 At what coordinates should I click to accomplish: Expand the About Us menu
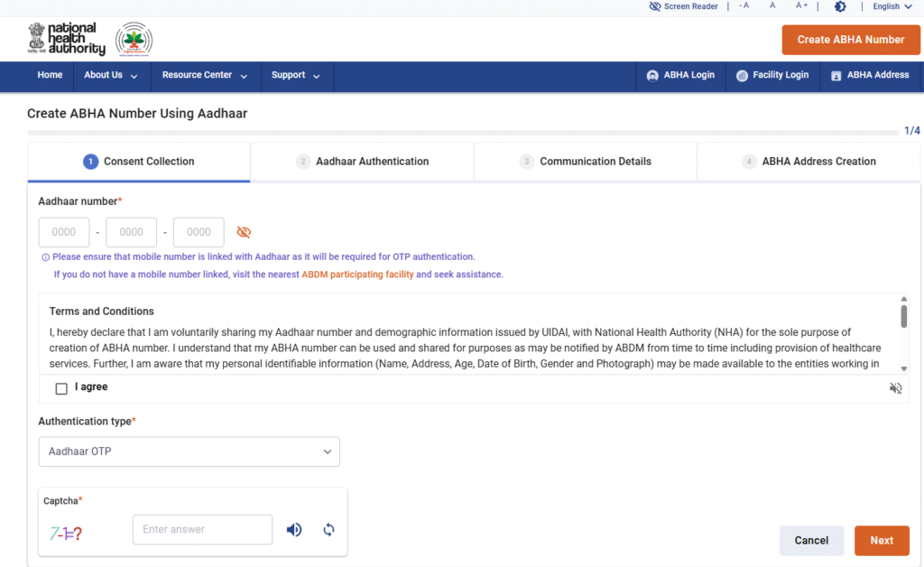111,76
